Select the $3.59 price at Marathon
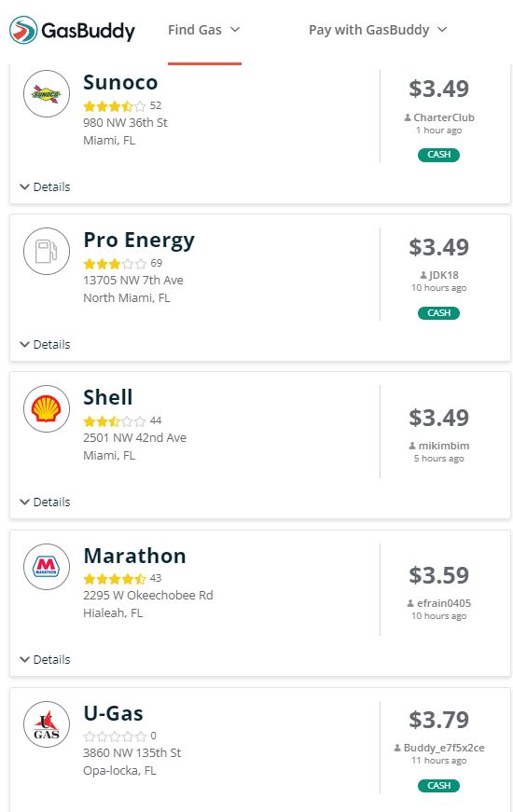Image resolution: width=513 pixels, height=812 pixels. pos(439,575)
